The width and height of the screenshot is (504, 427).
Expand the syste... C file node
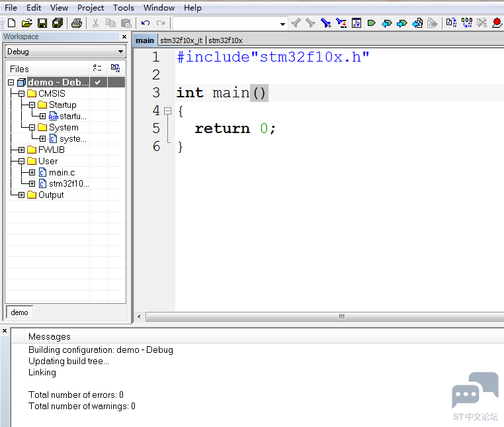pyautogui.click(x=43, y=138)
